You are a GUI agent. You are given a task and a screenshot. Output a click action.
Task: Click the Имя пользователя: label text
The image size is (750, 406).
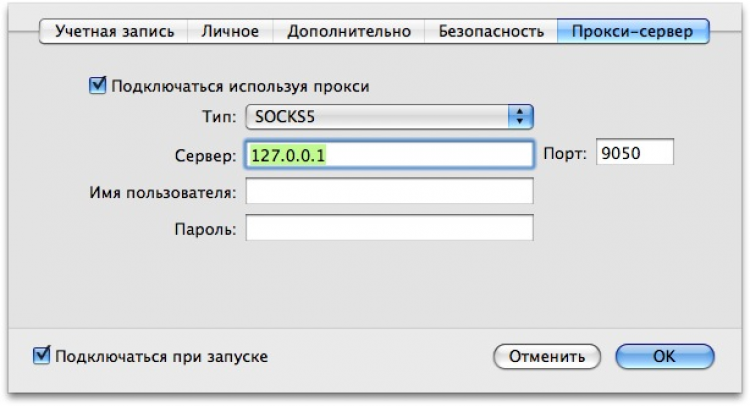coord(162,192)
